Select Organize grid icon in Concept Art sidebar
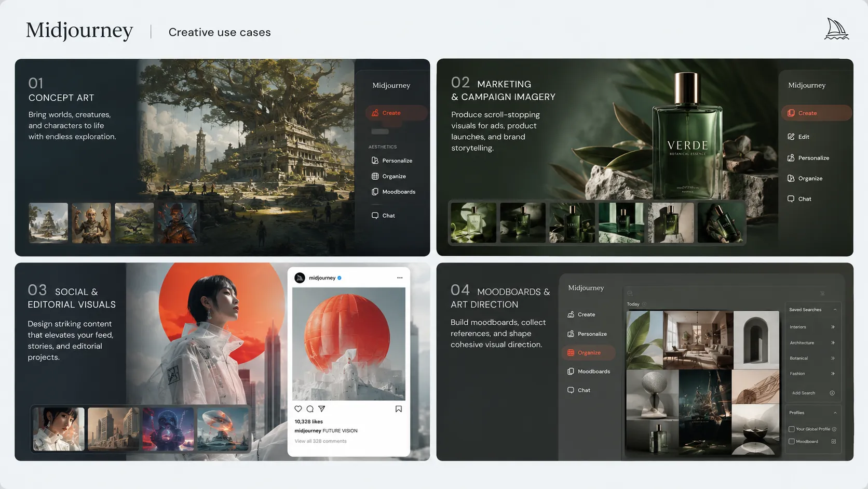 (375, 176)
